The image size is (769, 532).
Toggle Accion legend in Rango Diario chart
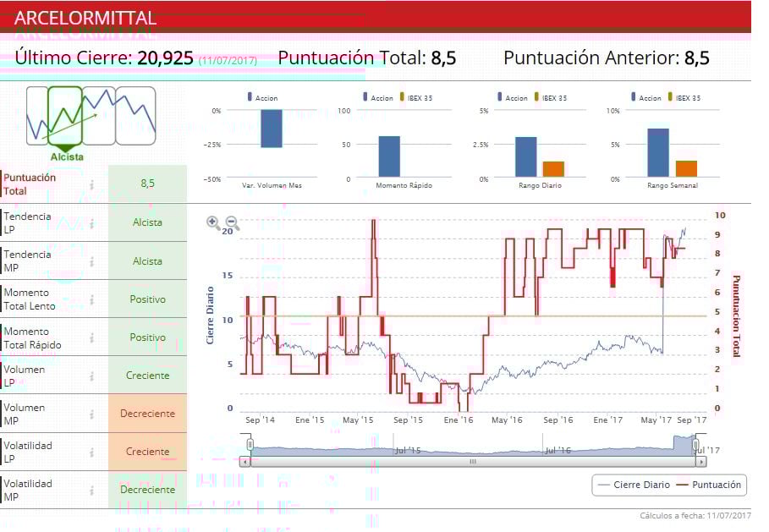tap(513, 97)
